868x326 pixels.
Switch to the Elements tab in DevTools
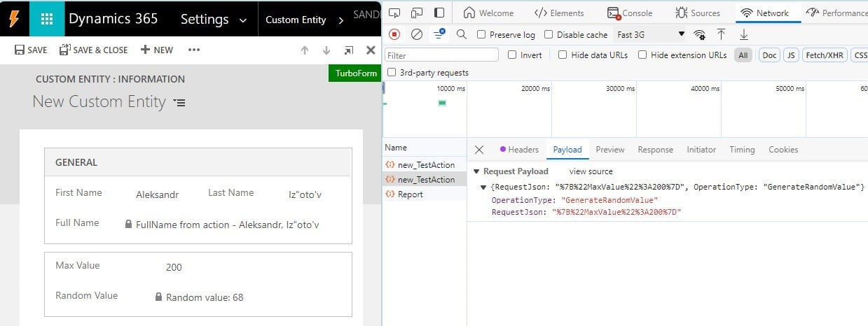(x=559, y=13)
